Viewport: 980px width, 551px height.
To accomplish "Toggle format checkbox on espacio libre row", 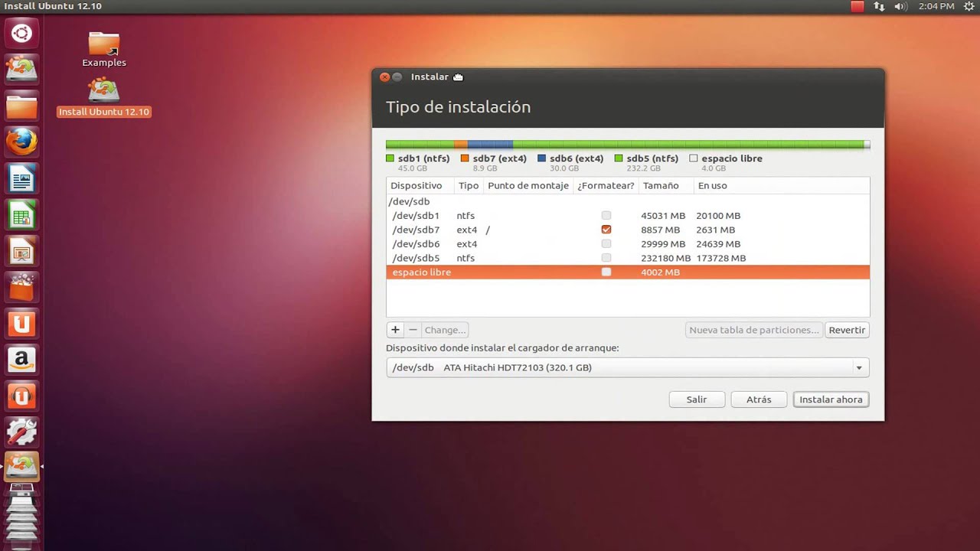I will click(606, 272).
